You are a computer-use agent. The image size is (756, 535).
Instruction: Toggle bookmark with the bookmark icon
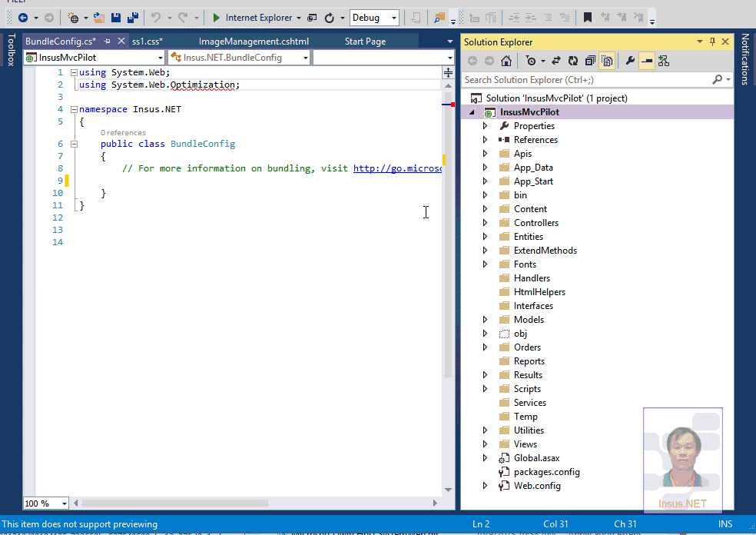coord(587,18)
